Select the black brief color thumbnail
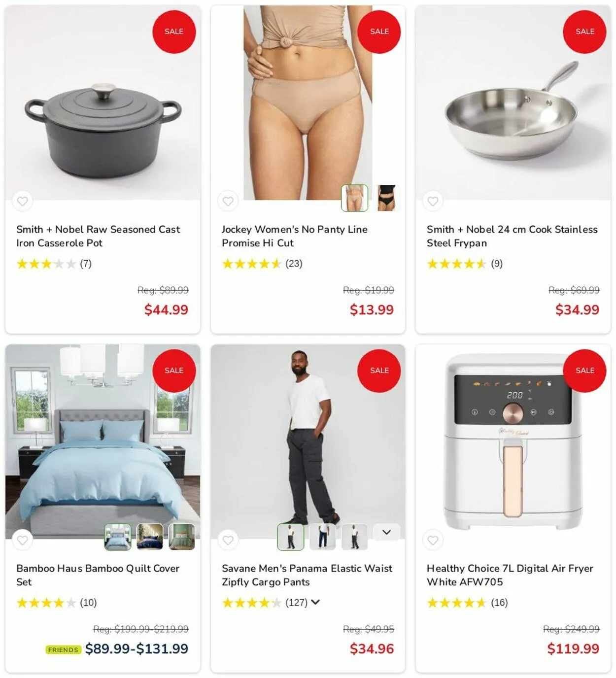Screen dimensions: 616x678 point(386,198)
